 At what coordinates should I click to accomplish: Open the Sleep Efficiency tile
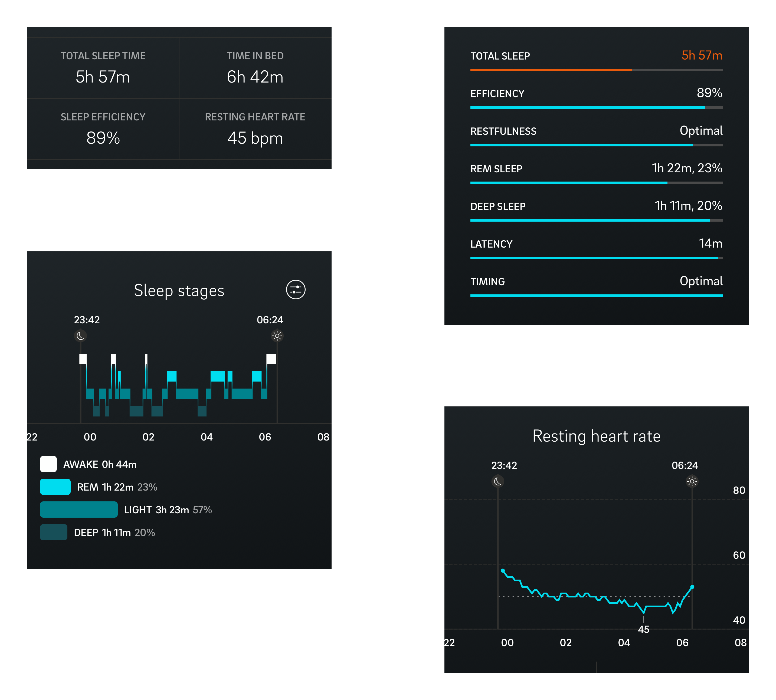coord(103,129)
